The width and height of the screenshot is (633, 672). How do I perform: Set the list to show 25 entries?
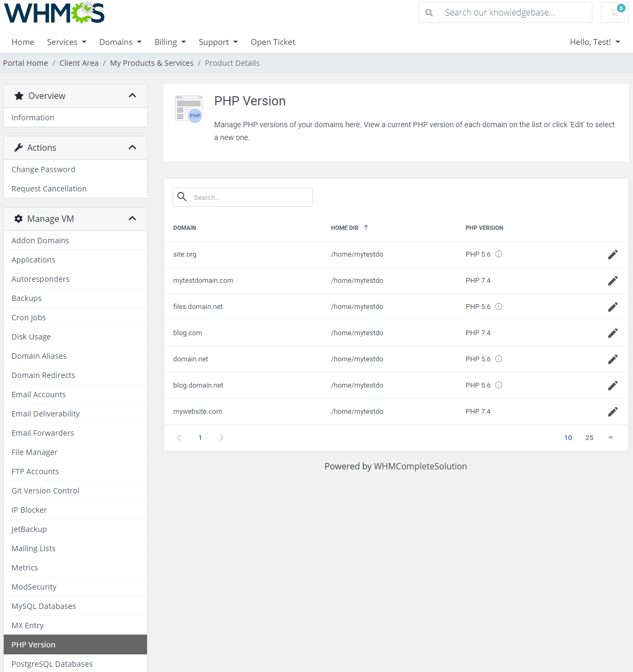[589, 437]
